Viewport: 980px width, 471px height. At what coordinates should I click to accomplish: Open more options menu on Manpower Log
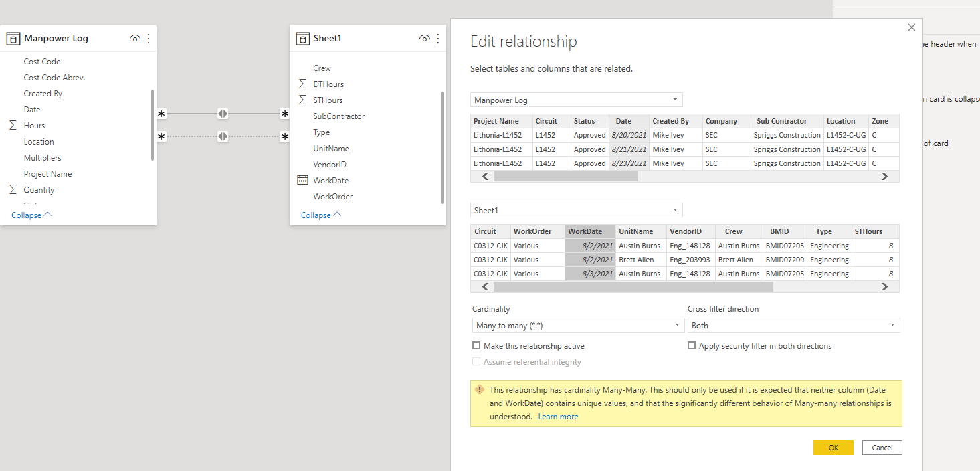tap(149, 39)
